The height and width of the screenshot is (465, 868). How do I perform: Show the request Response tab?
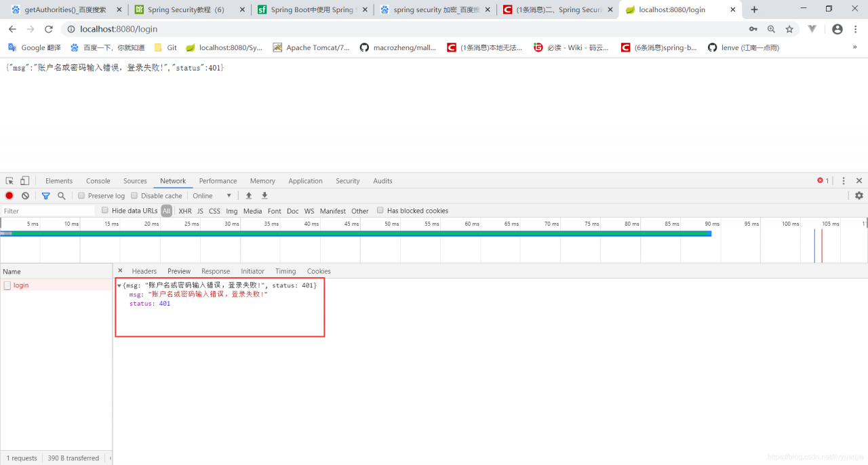coord(216,271)
